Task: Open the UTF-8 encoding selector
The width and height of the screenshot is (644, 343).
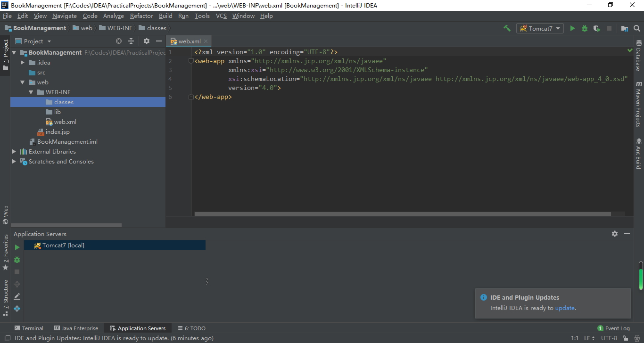Action: tap(609, 338)
